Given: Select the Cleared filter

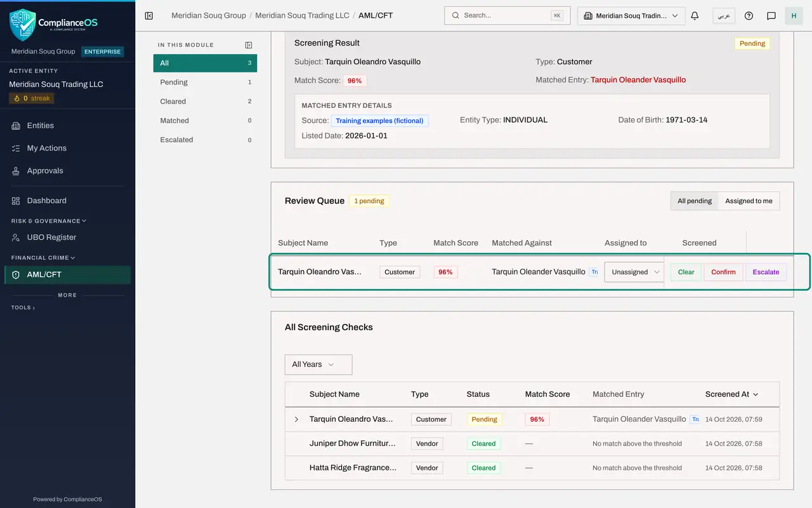Looking at the screenshot, I should click(205, 101).
